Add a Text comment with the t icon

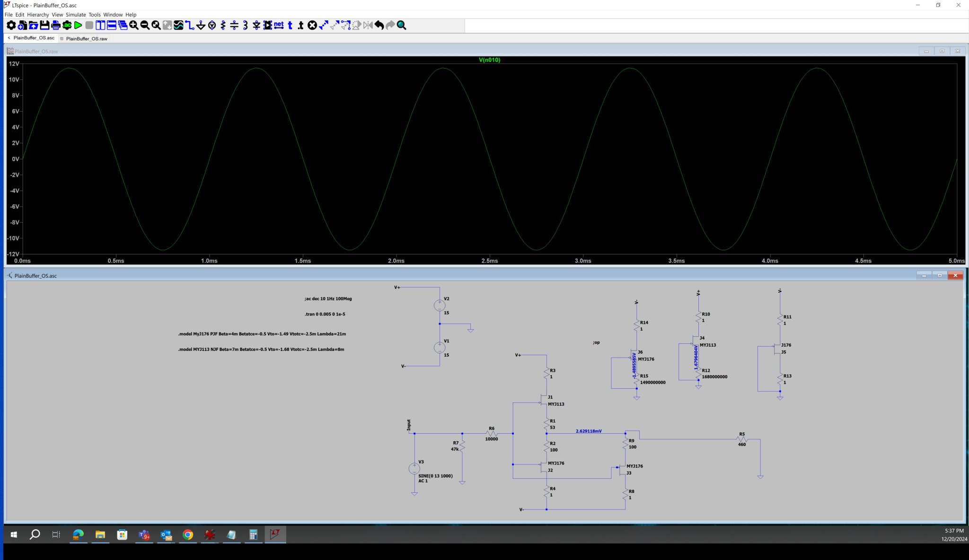[x=290, y=26]
